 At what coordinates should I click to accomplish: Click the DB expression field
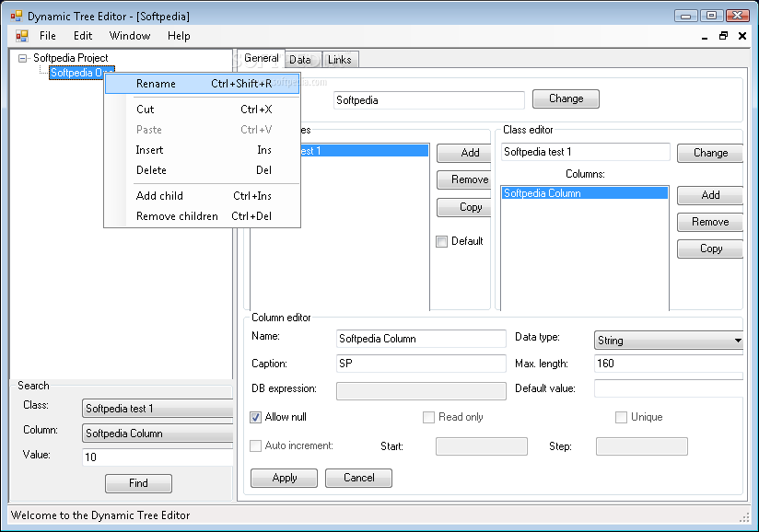421,391
